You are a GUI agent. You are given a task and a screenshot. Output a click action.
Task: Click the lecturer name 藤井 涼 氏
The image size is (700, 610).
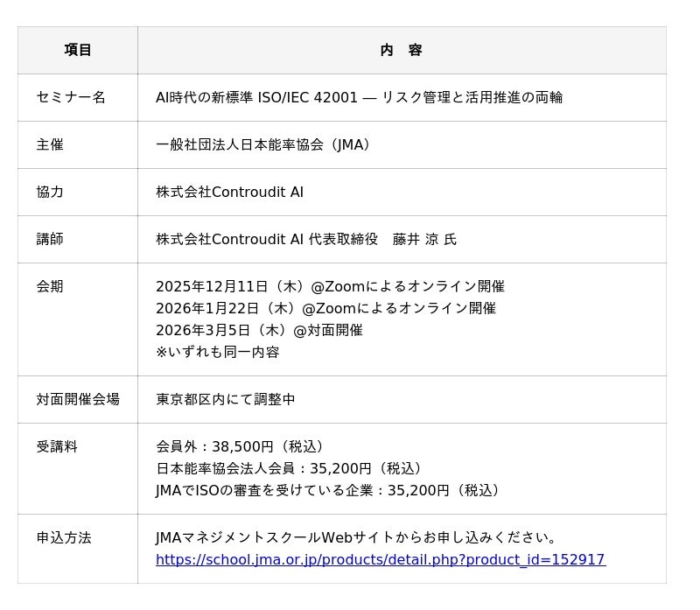pyautogui.click(x=424, y=239)
